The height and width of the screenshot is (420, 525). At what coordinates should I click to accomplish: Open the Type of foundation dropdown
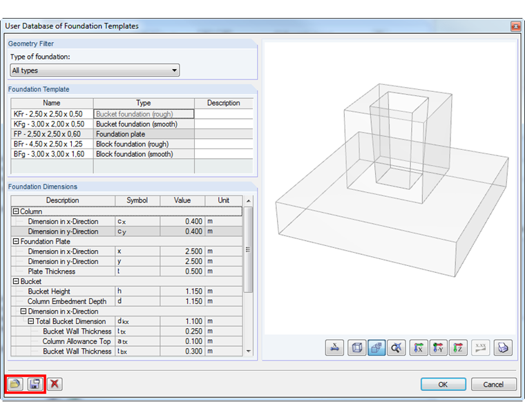95,70
